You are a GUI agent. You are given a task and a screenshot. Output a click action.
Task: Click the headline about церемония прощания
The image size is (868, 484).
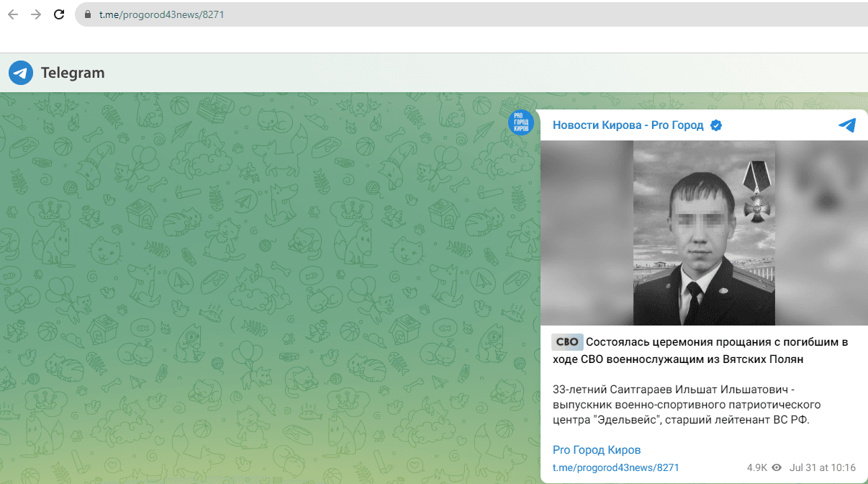(x=700, y=350)
